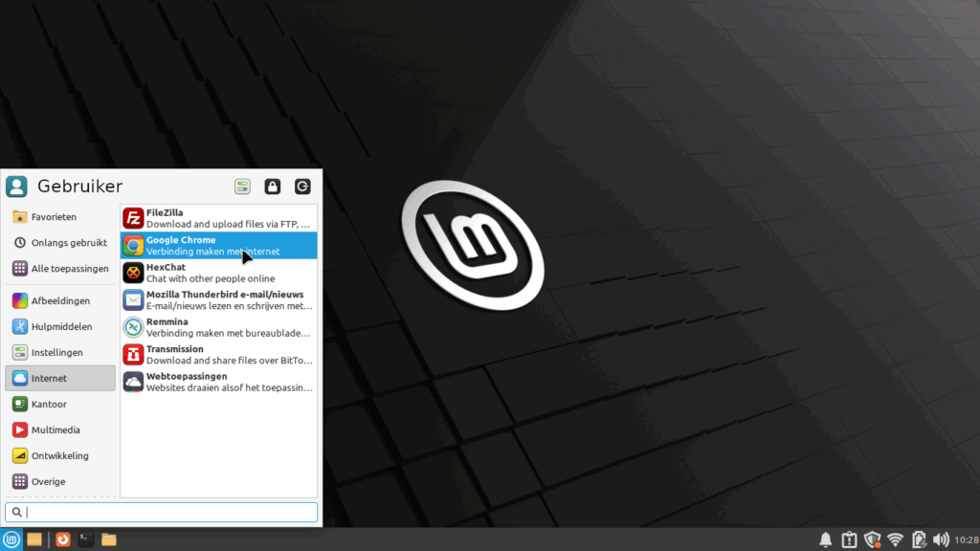Select the Ontwikkeling category
Viewport: 980px width, 551px height.
[60, 455]
